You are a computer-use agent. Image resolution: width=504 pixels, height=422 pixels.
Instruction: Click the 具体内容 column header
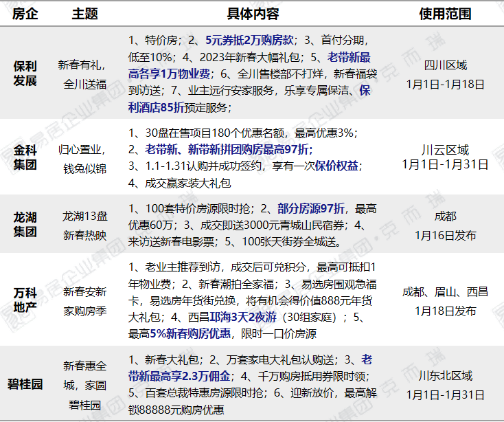253,14
